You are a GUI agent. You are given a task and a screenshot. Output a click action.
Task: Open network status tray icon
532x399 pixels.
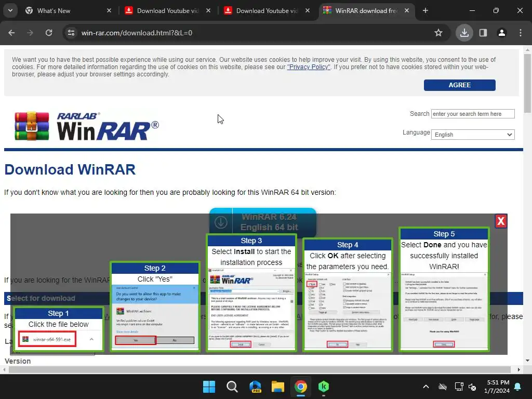(x=459, y=387)
